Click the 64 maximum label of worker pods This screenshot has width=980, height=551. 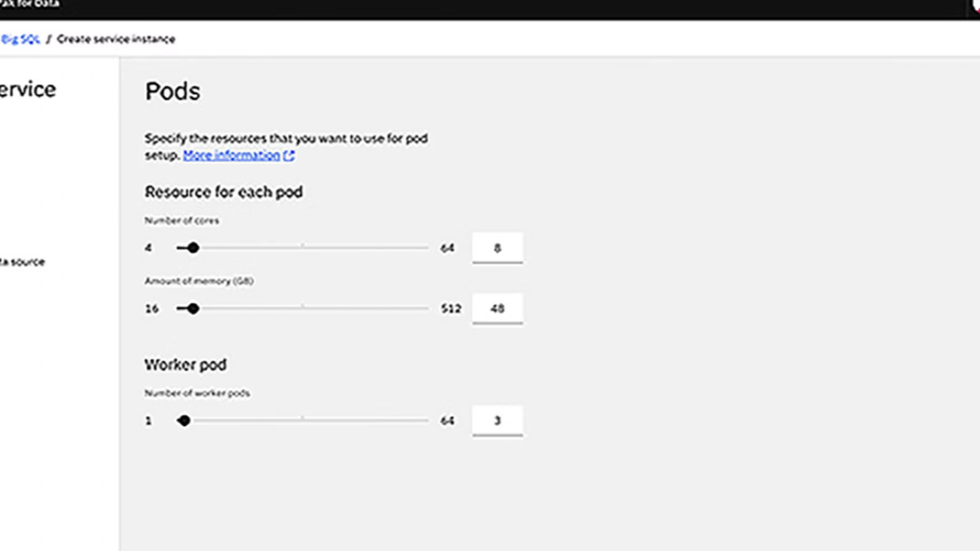coord(447,421)
